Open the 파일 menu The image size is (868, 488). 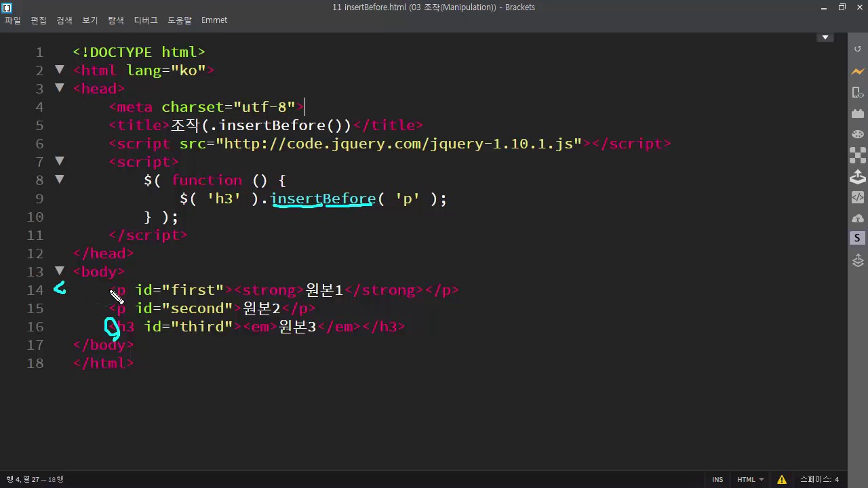point(13,20)
